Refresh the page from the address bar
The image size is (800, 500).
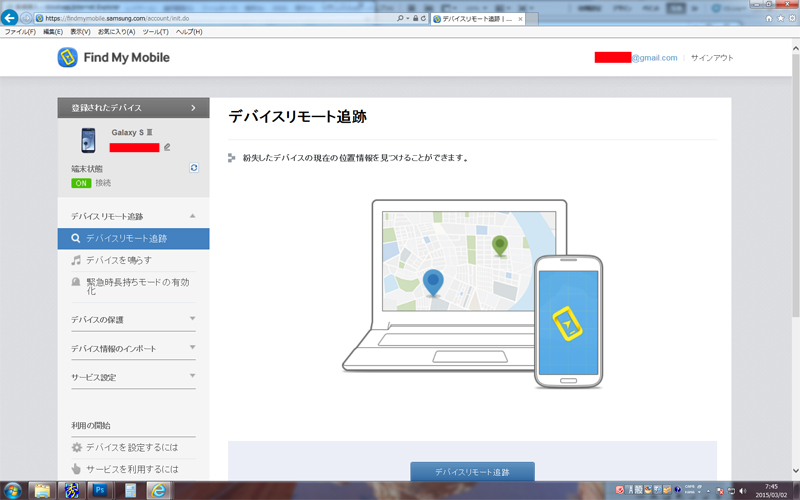pyautogui.click(x=423, y=18)
